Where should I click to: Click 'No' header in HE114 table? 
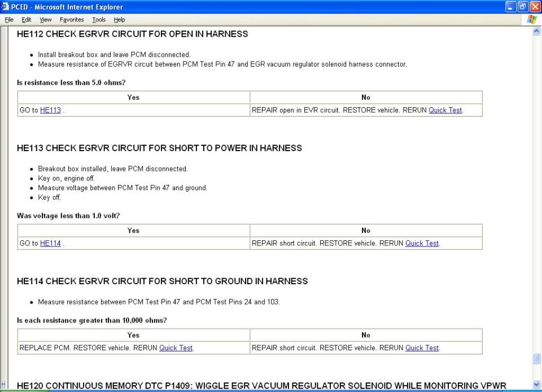point(366,335)
